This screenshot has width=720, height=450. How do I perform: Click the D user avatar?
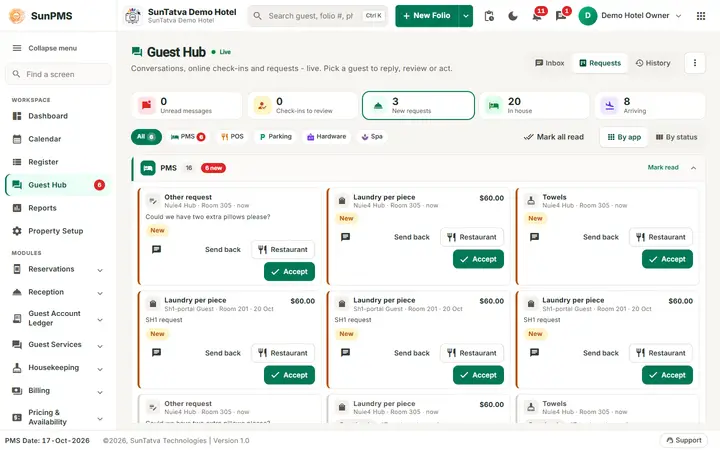[587, 16]
